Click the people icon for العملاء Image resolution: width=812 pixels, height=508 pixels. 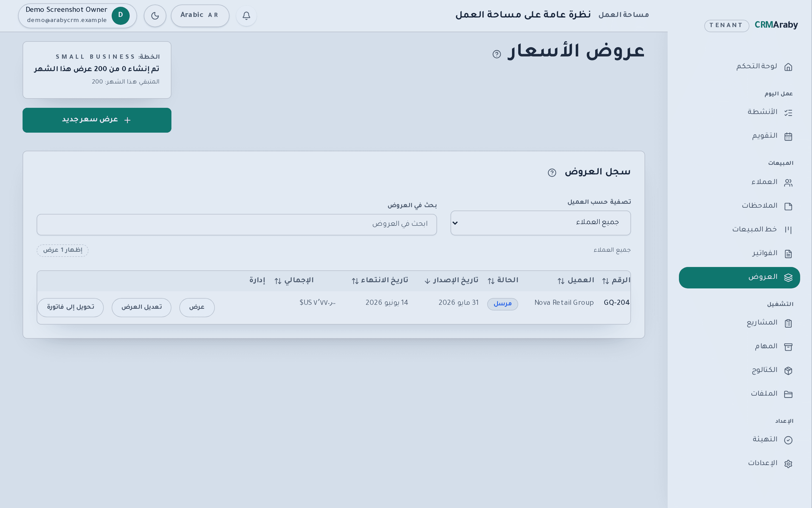[788, 183]
